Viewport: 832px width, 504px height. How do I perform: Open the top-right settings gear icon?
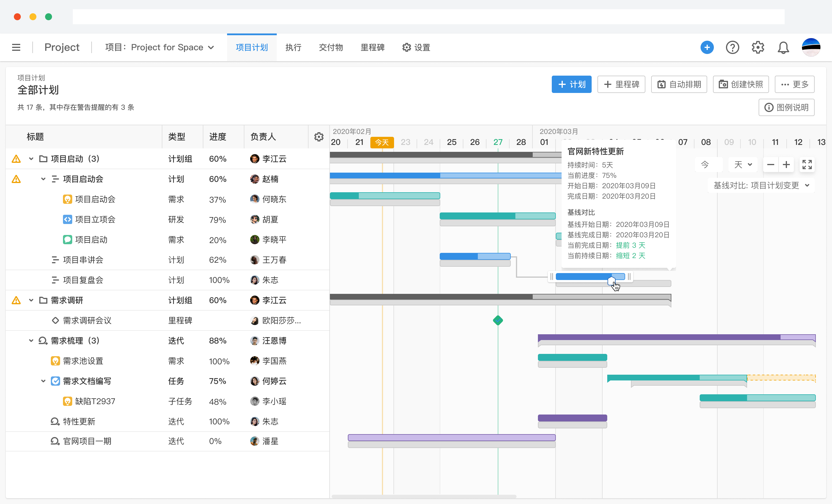pyautogui.click(x=758, y=47)
